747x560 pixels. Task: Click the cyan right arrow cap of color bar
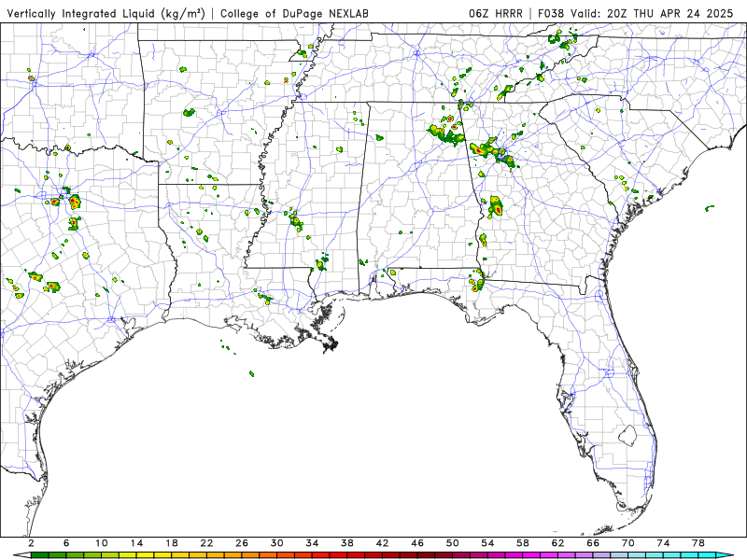[x=725, y=555]
